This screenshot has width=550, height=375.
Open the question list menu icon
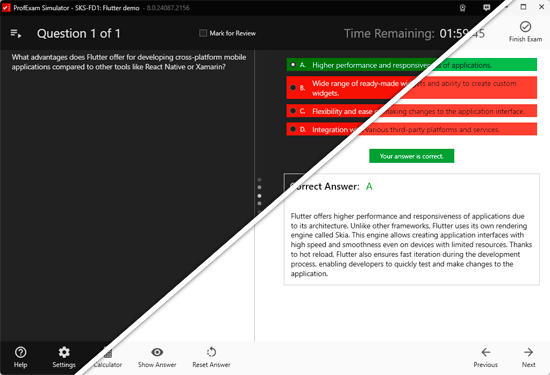(16, 34)
